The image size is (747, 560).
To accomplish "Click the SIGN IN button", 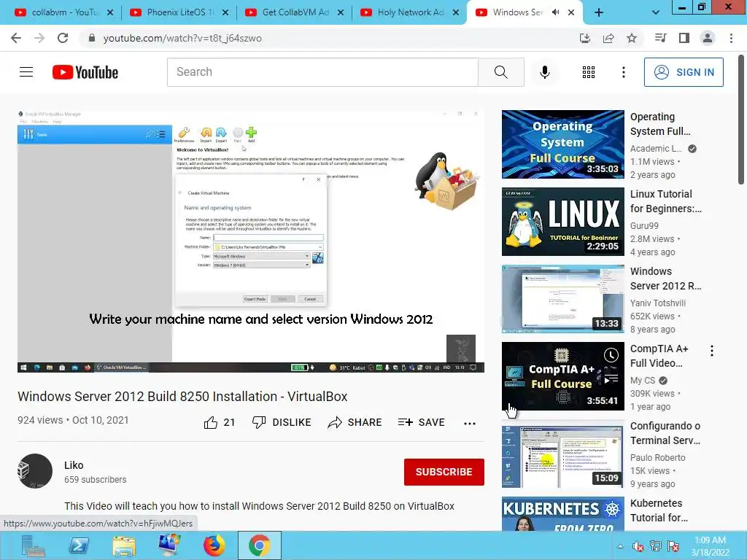I will [x=684, y=72].
